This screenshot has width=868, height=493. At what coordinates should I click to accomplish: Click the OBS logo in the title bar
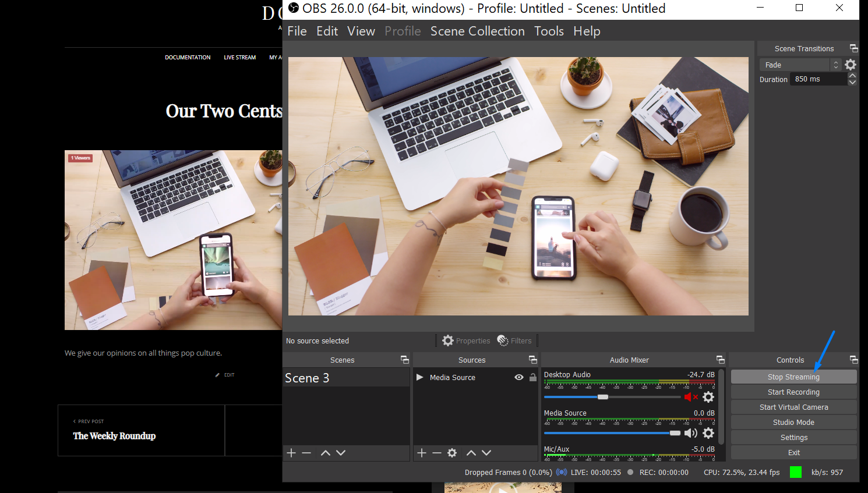click(294, 8)
